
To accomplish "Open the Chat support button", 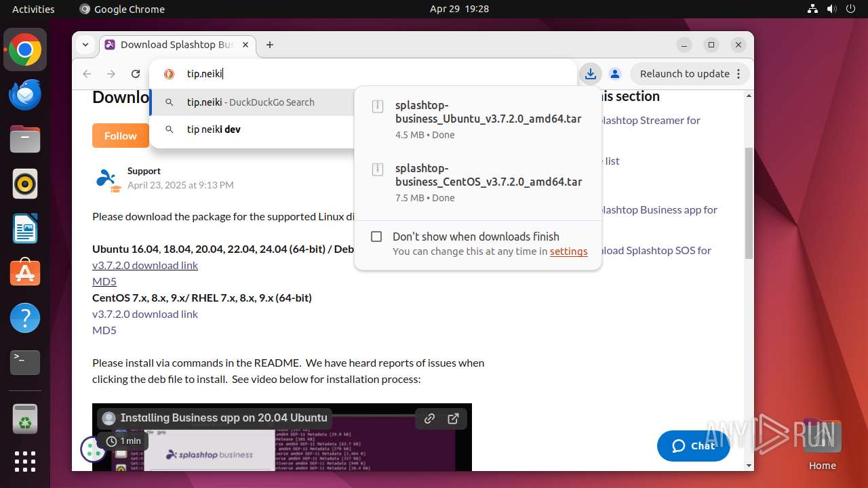I will coord(693,445).
